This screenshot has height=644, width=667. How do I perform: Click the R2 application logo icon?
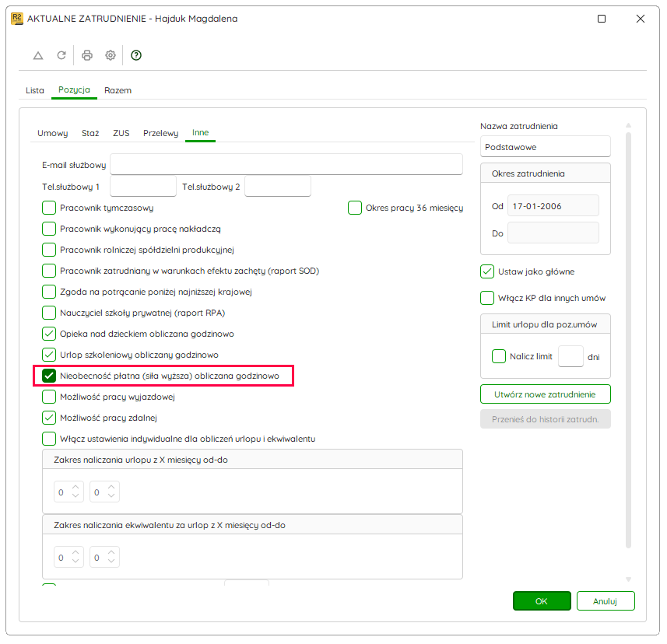tap(17, 19)
